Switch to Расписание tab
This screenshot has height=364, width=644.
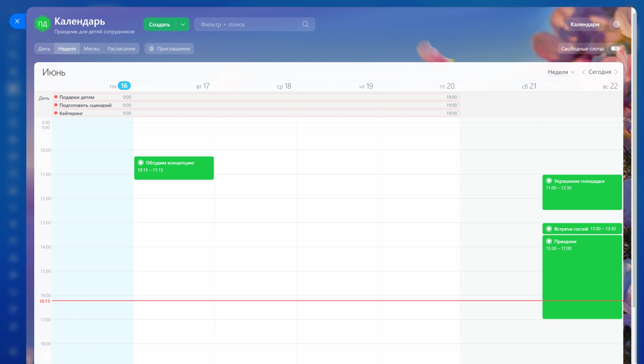click(121, 49)
